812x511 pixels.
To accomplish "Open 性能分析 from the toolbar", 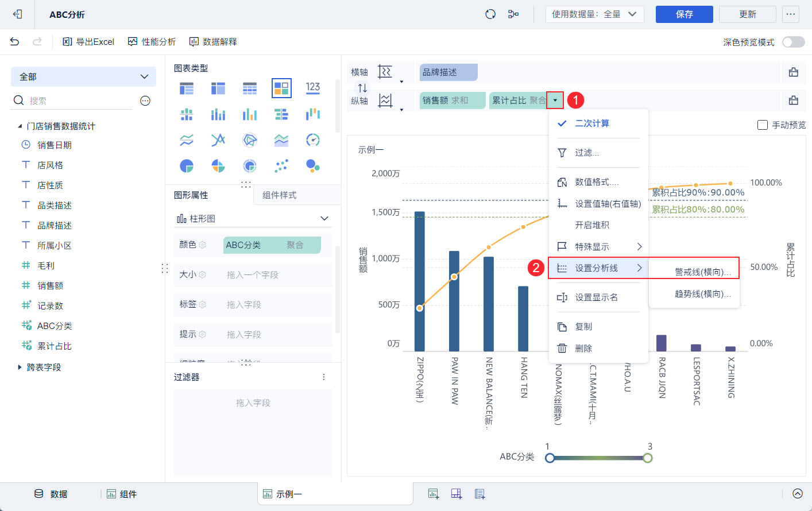I will tap(152, 42).
